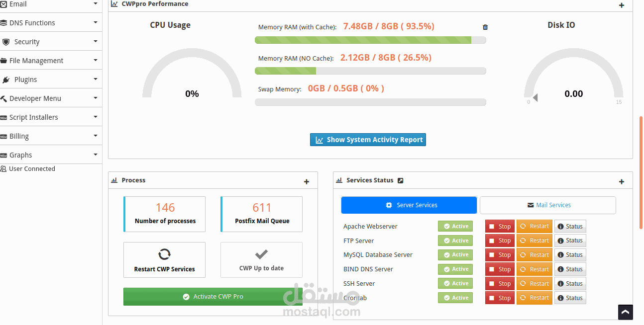Open the Number of processes box

[x=164, y=214]
